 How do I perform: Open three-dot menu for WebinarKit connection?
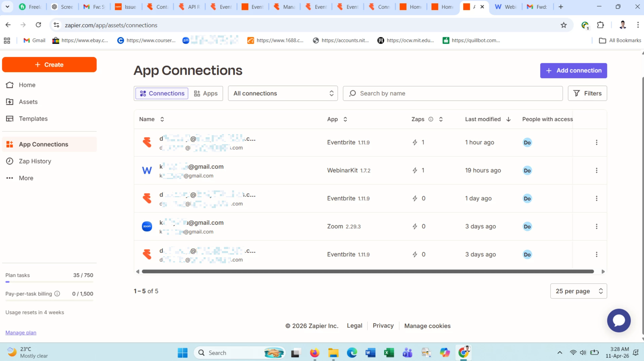596,171
